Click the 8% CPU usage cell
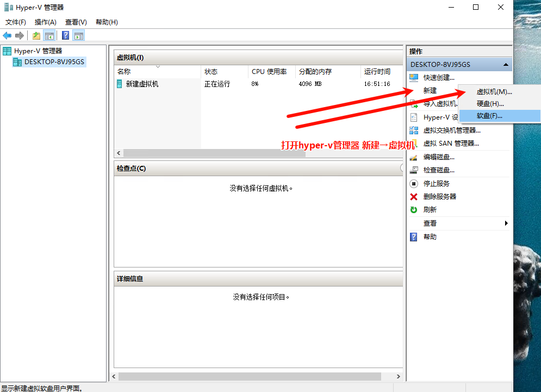Screen dimensions: 541x392 click(x=254, y=84)
